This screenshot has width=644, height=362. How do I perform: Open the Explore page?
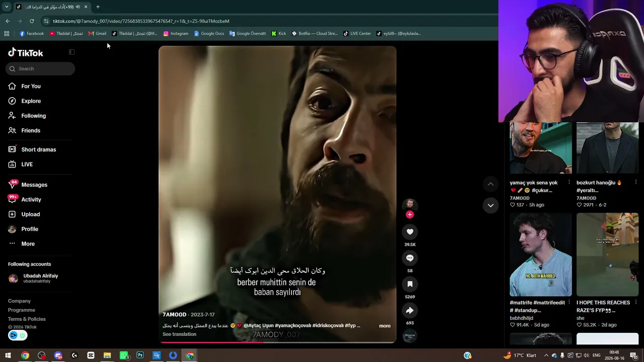pyautogui.click(x=24, y=101)
